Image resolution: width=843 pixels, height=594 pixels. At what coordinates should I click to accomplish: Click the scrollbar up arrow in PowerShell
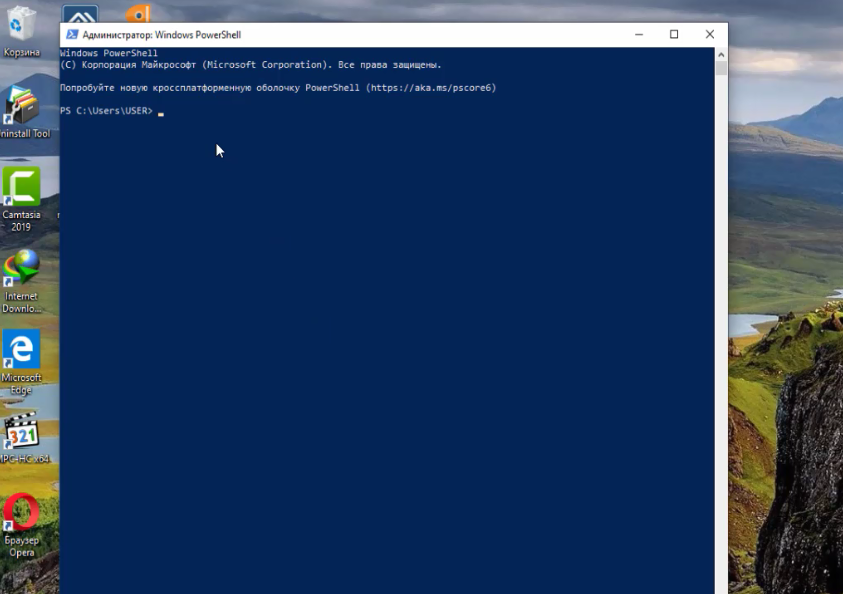(721, 54)
